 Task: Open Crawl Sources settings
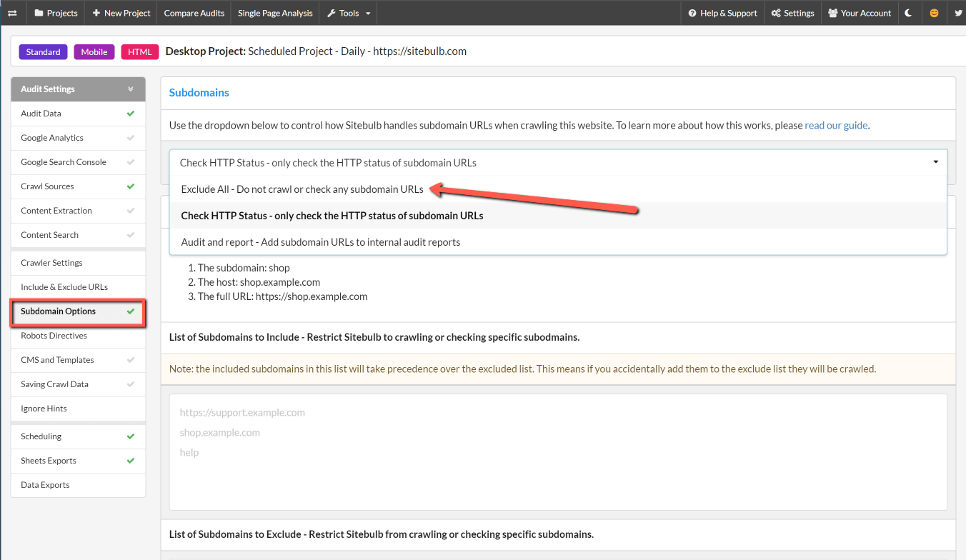coord(78,186)
